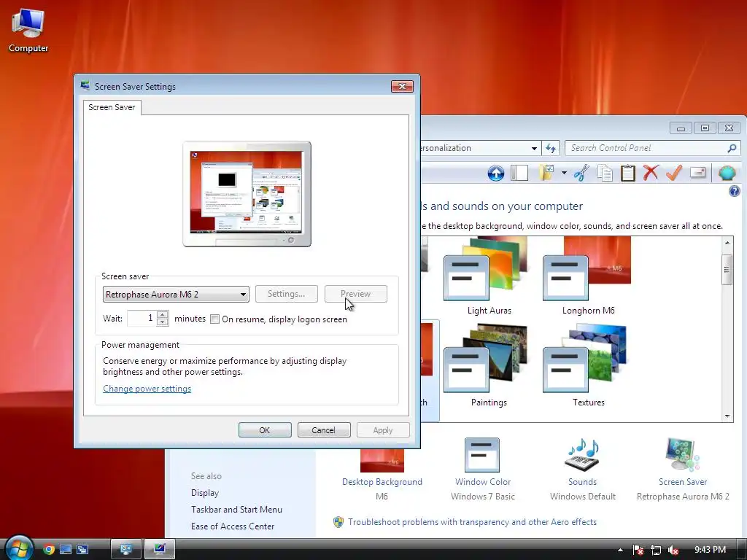
Task: Launch Chrome from the taskbar
Action: click(x=49, y=550)
